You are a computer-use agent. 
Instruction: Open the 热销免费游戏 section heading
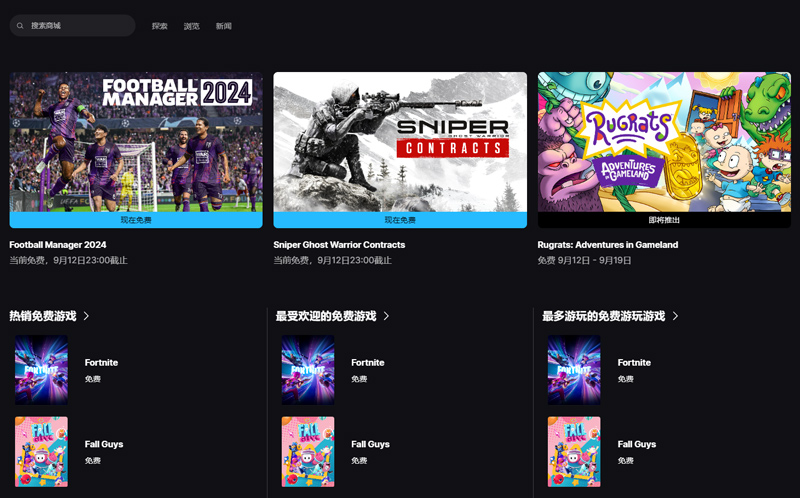click(x=43, y=316)
